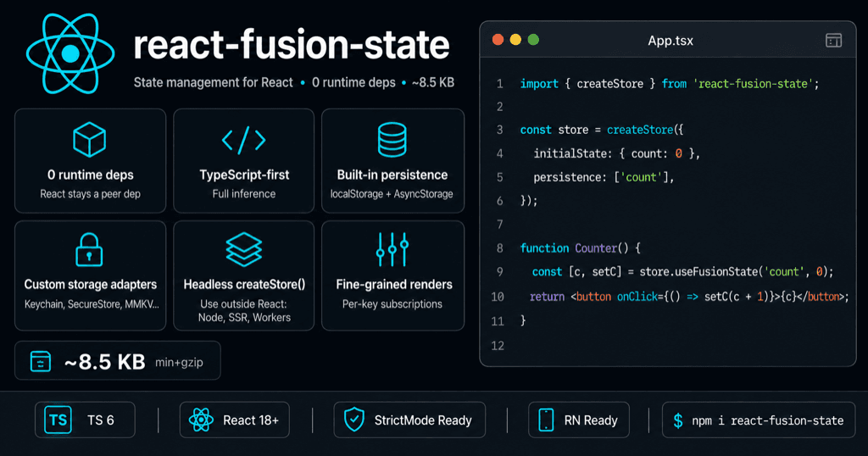Click the cube icon above 0 runtime deps
This screenshot has height=456, width=868.
(89, 140)
